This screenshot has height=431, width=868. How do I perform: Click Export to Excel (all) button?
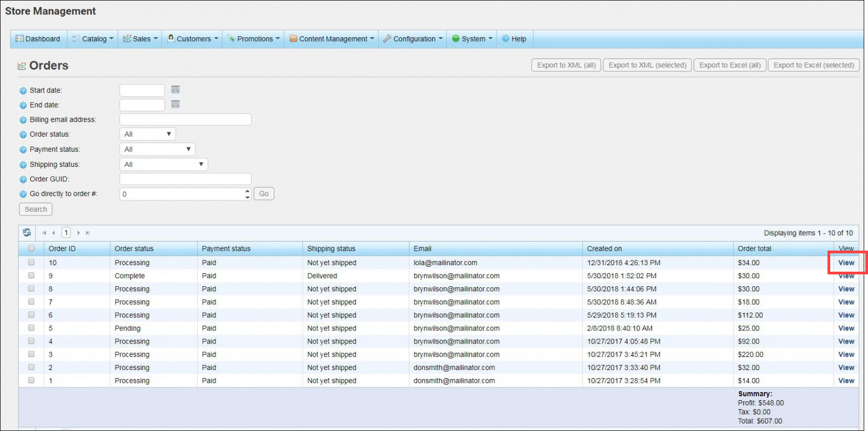[730, 65]
